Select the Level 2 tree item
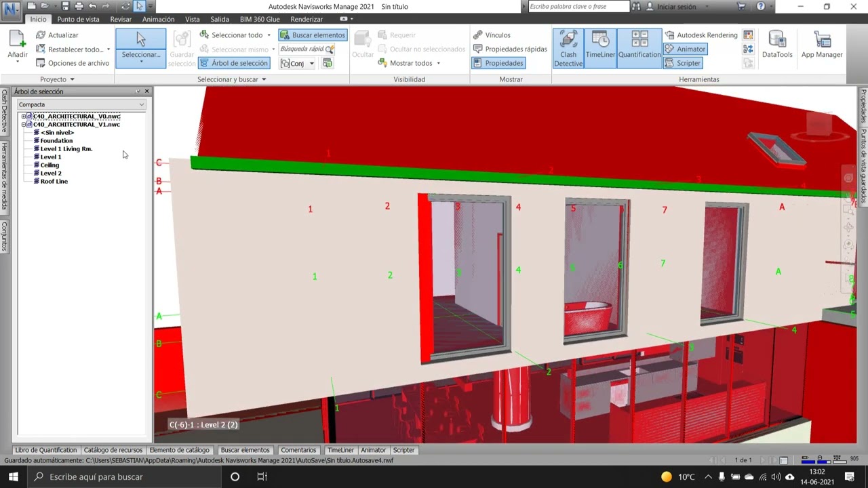The image size is (868, 488). coord(51,174)
